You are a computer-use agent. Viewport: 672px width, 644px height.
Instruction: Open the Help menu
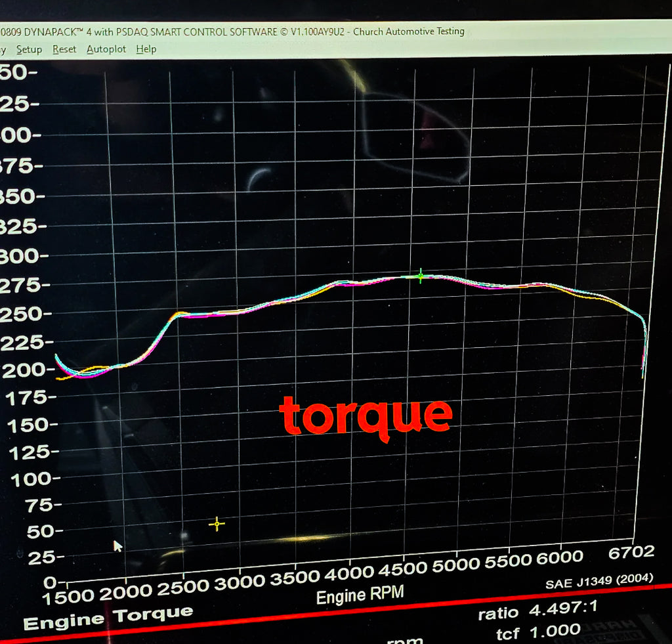(146, 49)
